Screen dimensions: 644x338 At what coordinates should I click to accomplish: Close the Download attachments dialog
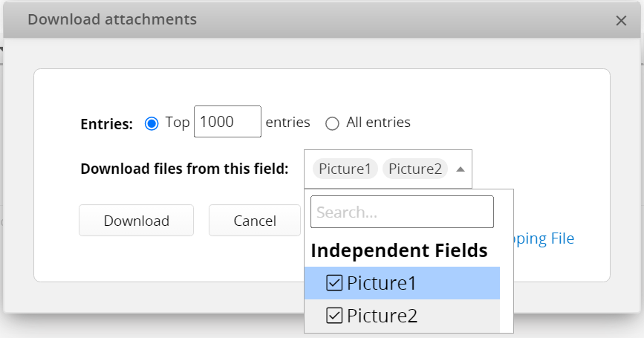pos(621,21)
